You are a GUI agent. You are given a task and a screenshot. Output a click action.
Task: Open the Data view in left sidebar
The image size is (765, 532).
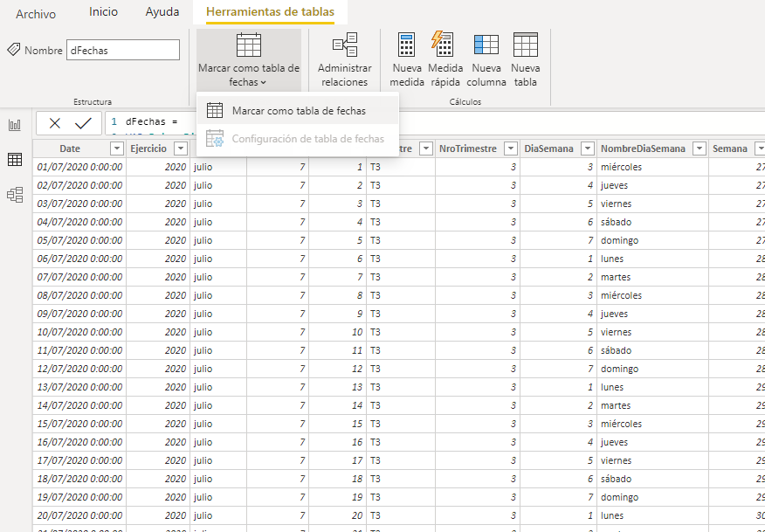(x=15, y=159)
